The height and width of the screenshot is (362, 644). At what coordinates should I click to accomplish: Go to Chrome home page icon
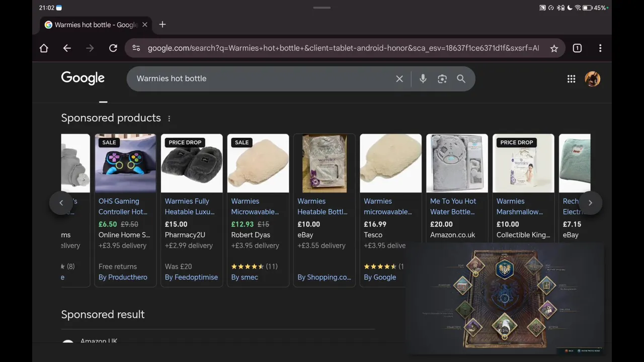coord(44,48)
